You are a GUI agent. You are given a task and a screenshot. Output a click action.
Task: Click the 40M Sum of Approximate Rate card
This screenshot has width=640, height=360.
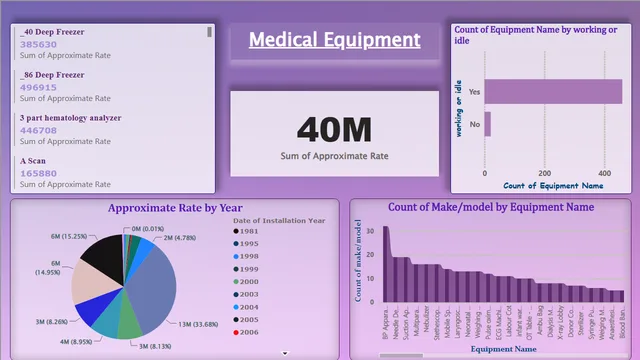(x=335, y=134)
